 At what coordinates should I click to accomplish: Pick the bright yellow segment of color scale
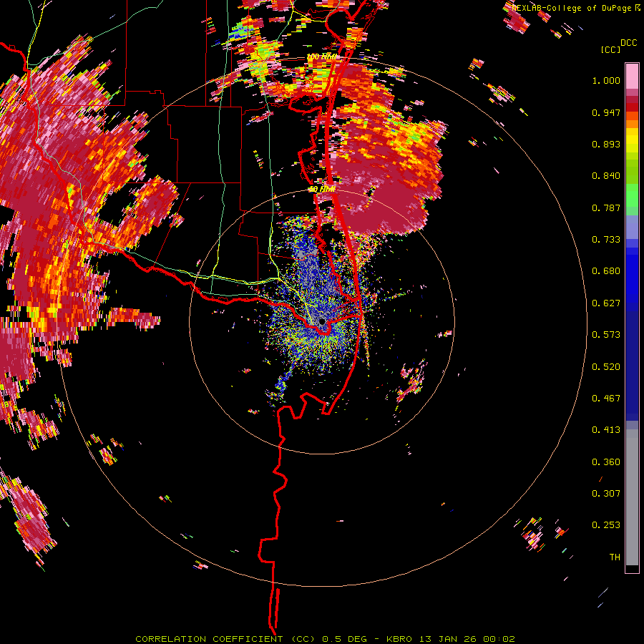coord(632,140)
